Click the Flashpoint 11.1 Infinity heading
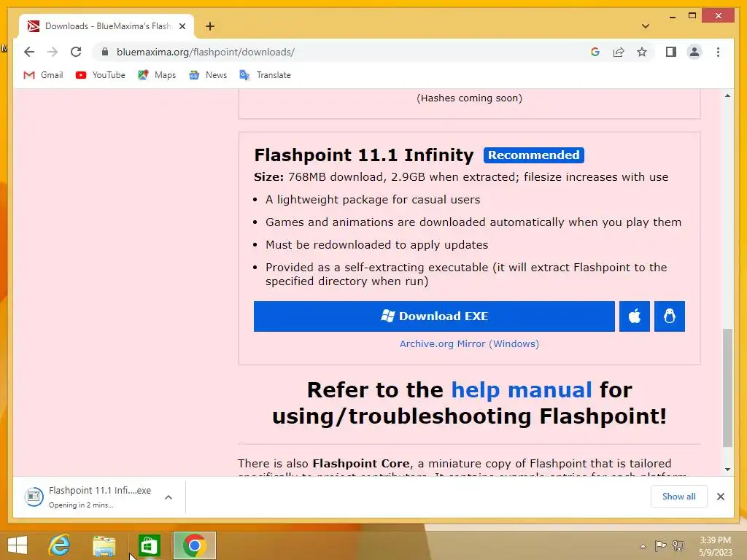 364,155
